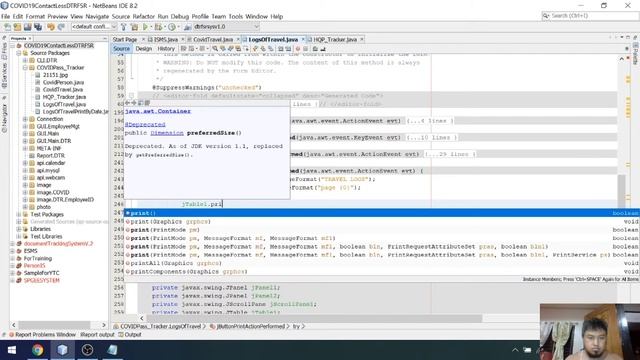Image resolution: width=640 pixels, height=360 pixels.
Task: Click the Find Selection magnifier icon
Action: pos(215,49)
